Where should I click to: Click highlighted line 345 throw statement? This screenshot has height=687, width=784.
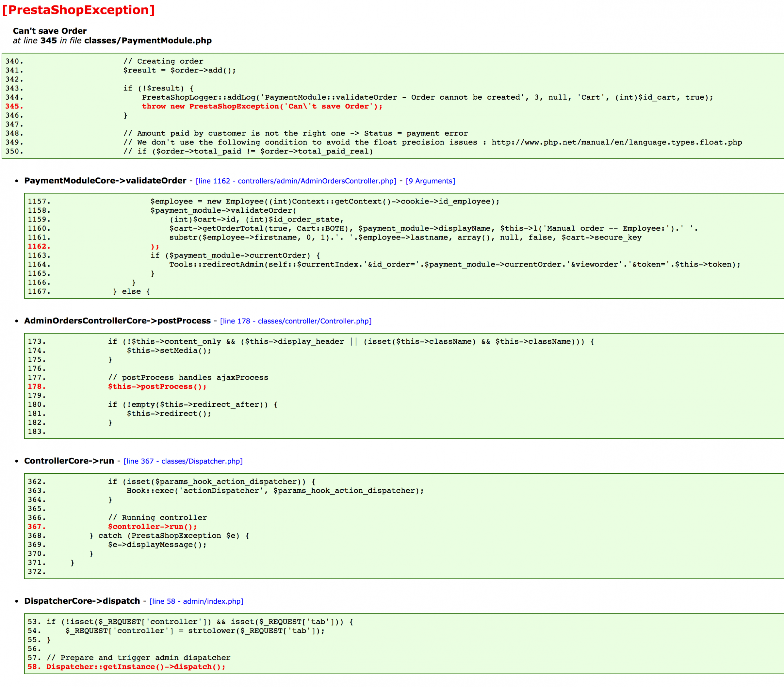pyautogui.click(x=262, y=106)
